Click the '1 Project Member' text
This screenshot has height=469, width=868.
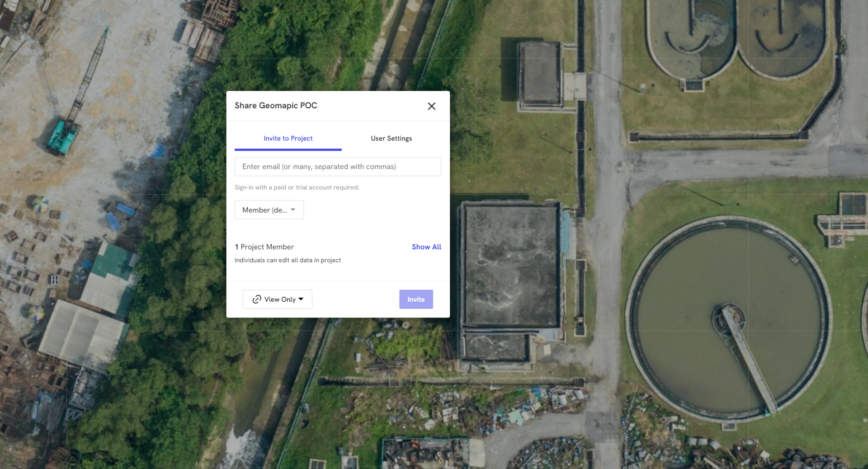coord(264,247)
